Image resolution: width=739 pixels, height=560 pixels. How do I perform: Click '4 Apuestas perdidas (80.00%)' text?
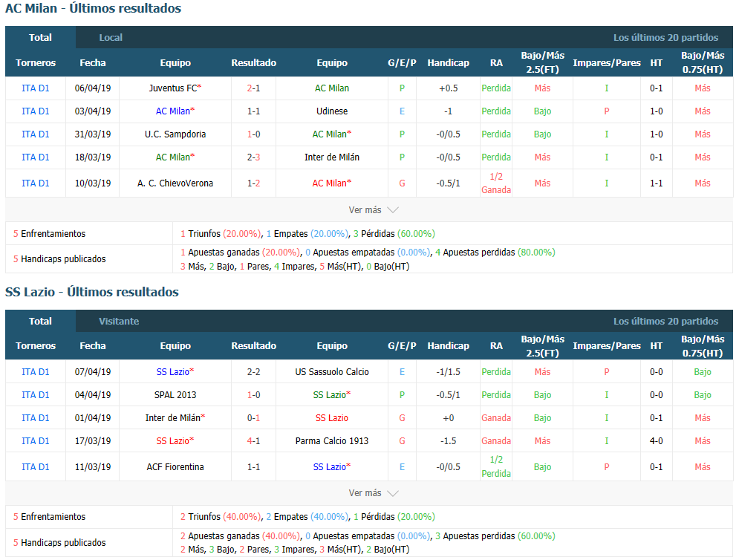[x=495, y=253]
